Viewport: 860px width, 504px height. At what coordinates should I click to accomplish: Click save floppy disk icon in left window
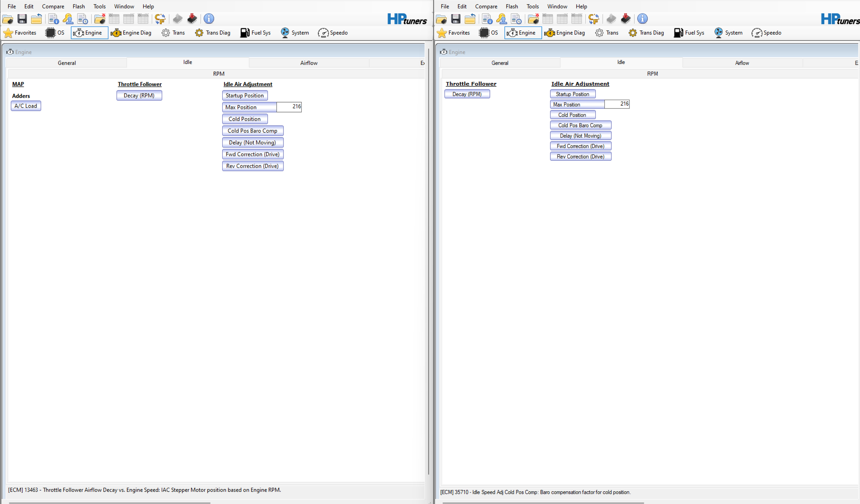(22, 19)
